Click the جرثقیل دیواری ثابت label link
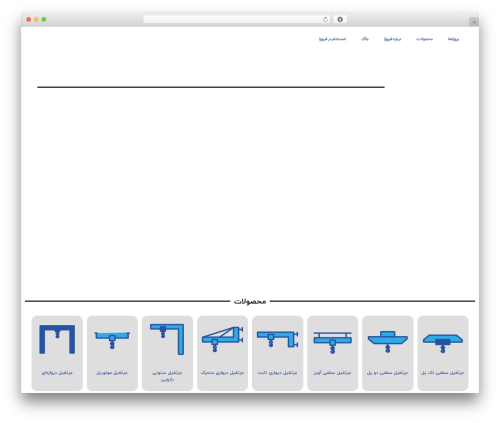 pyautogui.click(x=277, y=373)
